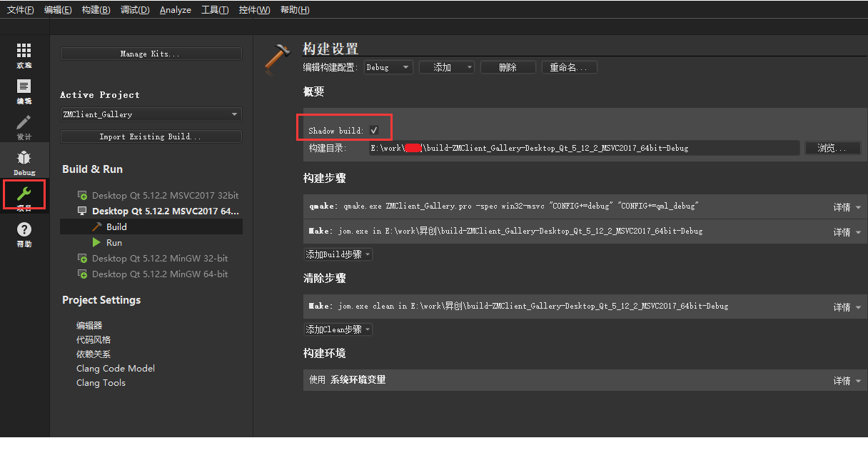The image size is (868, 463).
Task: Uncheck the Shadow build checkbox
Action: coord(374,131)
